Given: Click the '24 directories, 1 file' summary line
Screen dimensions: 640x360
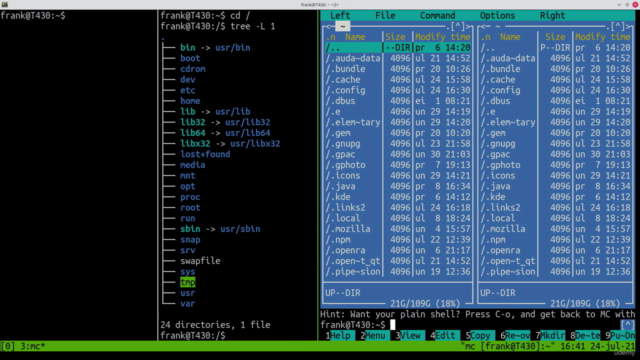Looking at the screenshot, I should [215, 325].
